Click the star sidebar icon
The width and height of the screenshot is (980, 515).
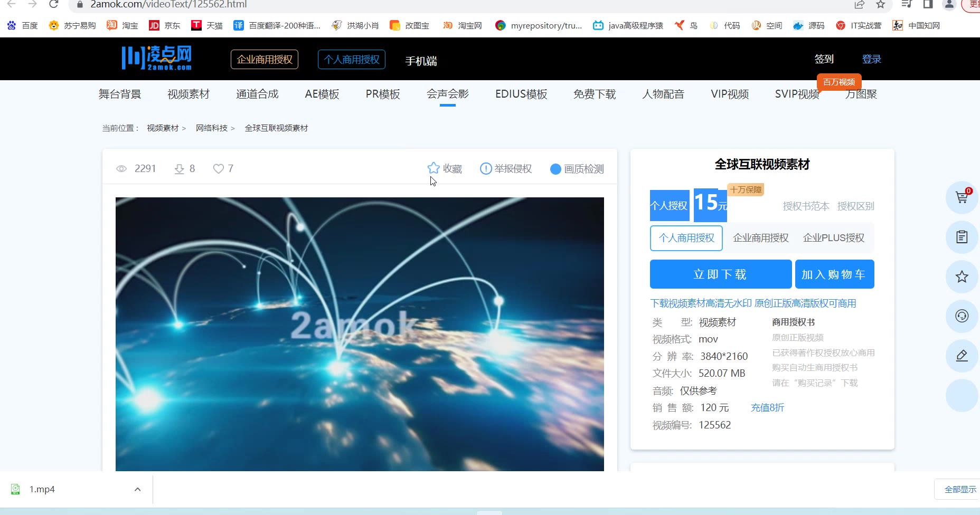(962, 276)
